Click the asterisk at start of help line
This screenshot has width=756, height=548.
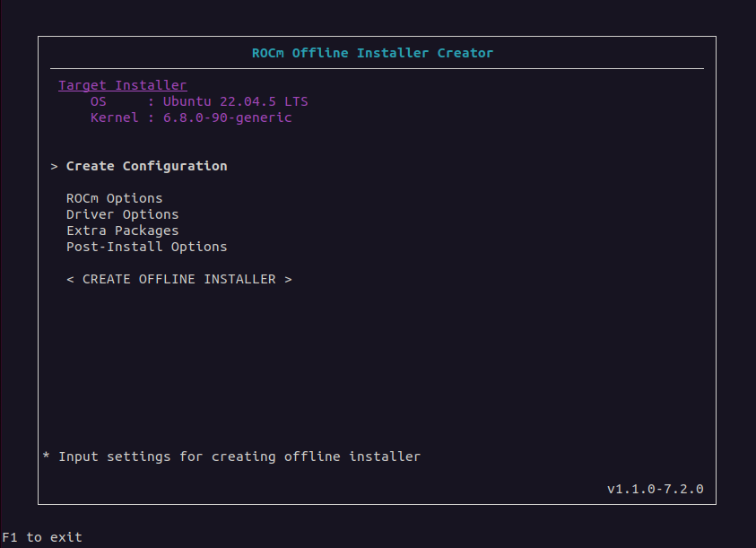(47, 457)
